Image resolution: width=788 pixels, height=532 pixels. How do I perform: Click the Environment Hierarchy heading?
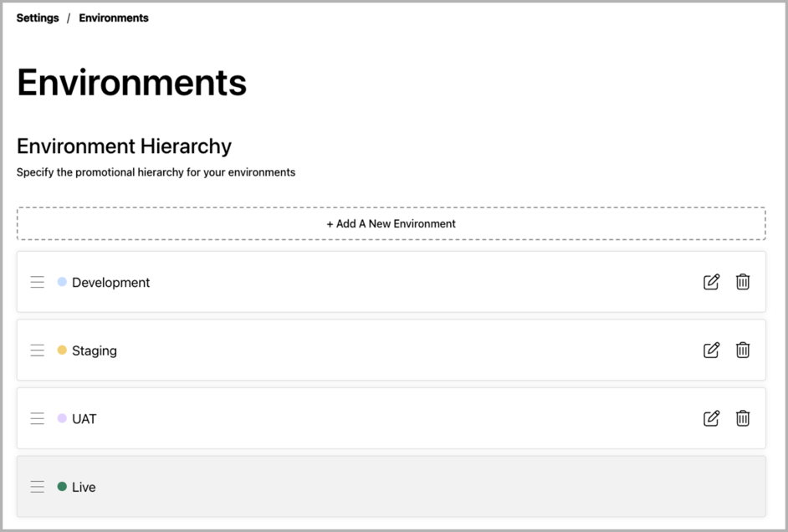tap(124, 146)
